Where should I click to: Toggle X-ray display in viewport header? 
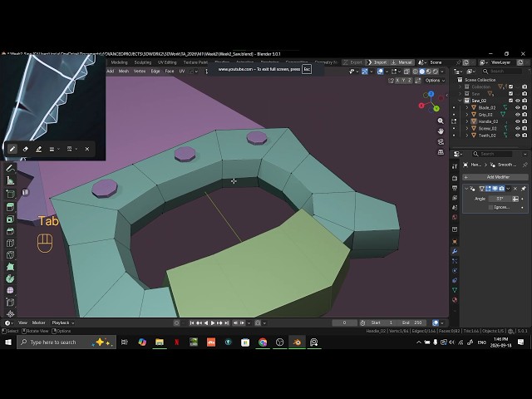[406, 71]
